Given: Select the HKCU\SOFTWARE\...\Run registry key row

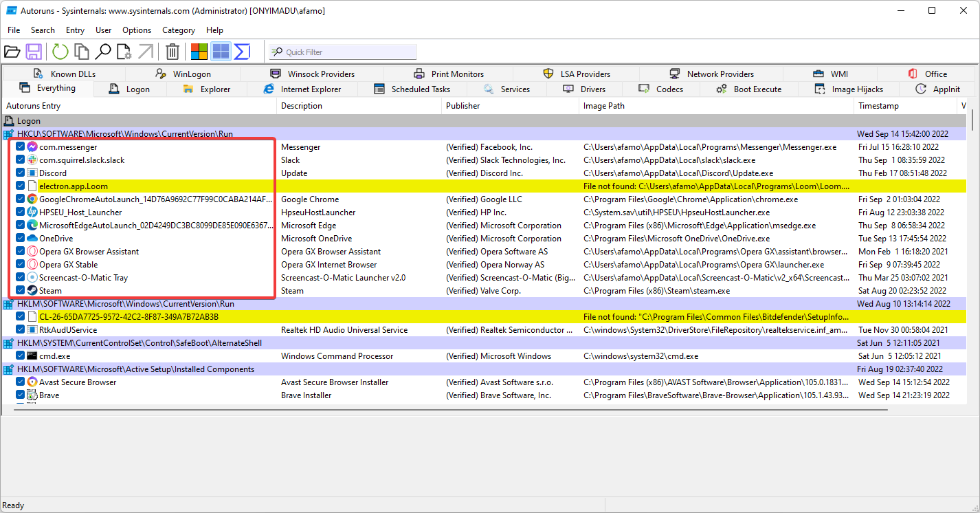Looking at the screenshot, I should click(x=484, y=134).
